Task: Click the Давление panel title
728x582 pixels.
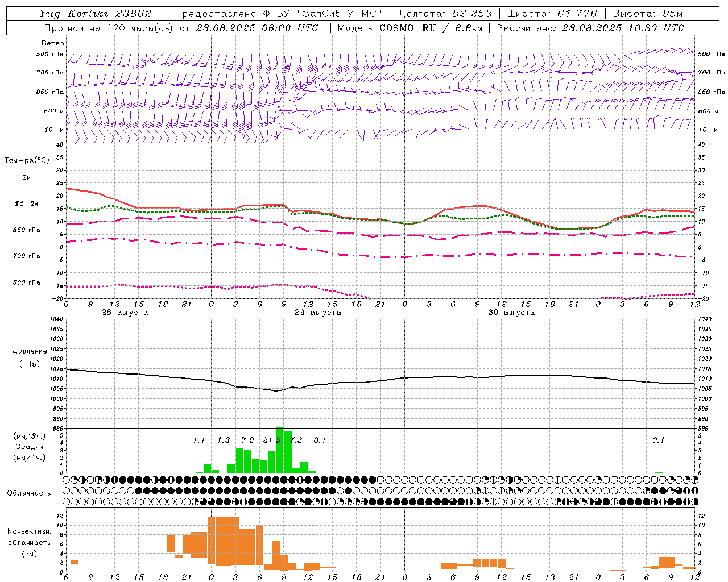Action: pyautogui.click(x=30, y=351)
